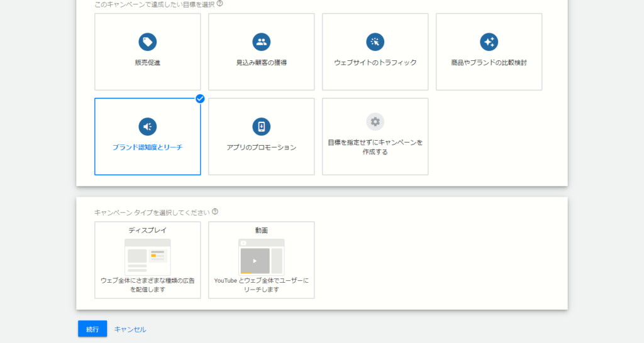644x343 pixels.
Task: Choose ウェブサイトのトラフィック label
Action: [x=375, y=63]
